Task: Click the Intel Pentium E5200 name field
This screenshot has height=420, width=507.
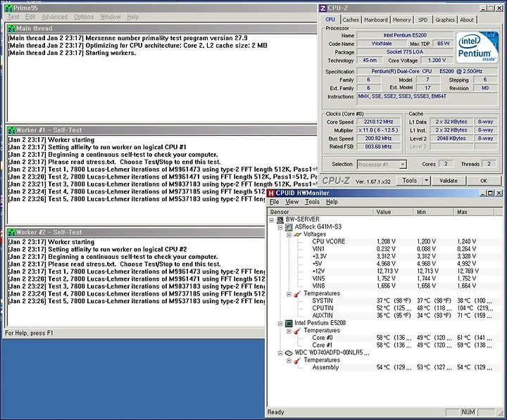Action: point(405,35)
